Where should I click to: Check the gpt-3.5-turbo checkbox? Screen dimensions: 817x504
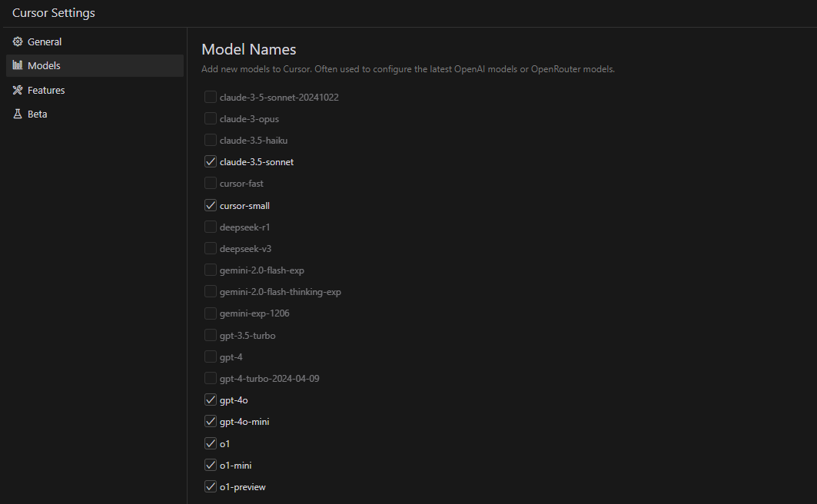click(211, 335)
